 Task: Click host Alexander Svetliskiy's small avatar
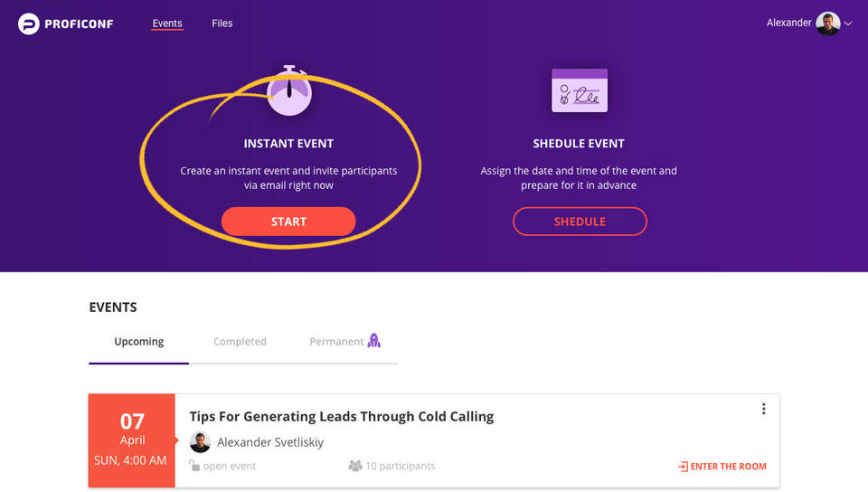(200, 442)
